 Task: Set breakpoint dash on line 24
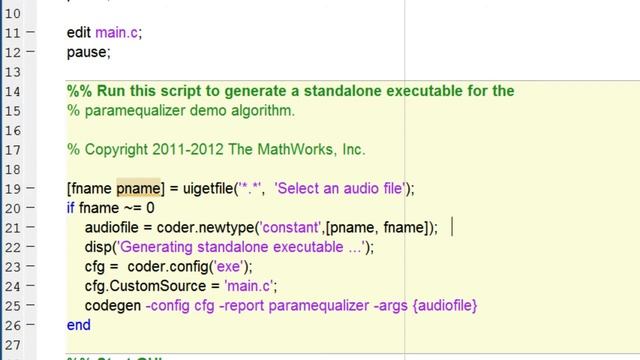(31, 286)
